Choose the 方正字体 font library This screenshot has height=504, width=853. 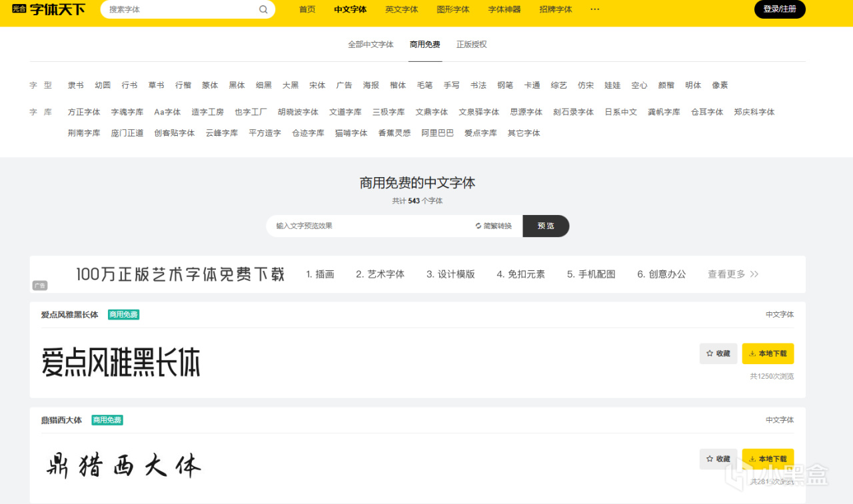(84, 112)
